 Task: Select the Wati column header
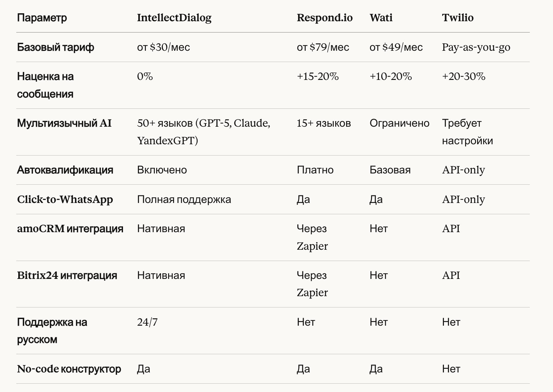pos(381,18)
